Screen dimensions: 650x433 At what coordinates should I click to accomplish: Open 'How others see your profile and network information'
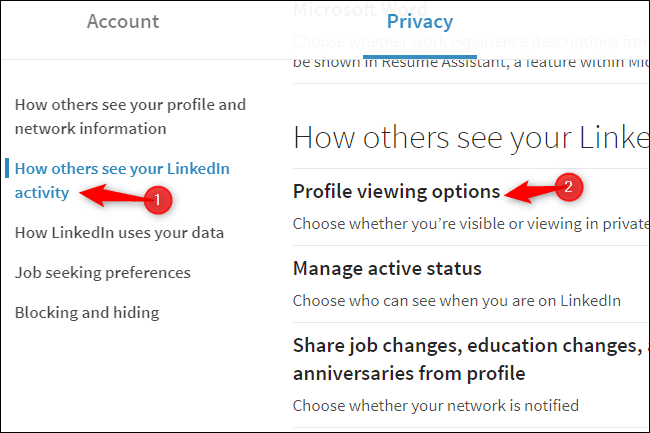pyautogui.click(x=130, y=116)
